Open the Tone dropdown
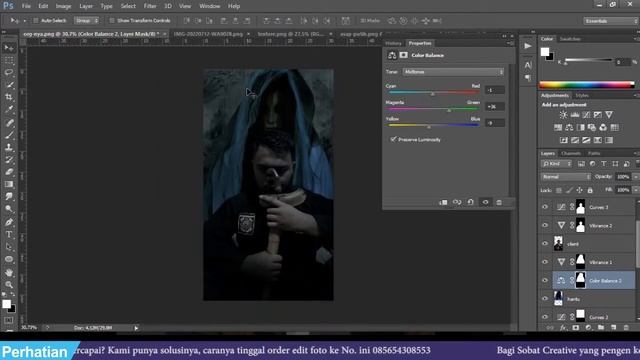The height and width of the screenshot is (360, 640). (453, 72)
